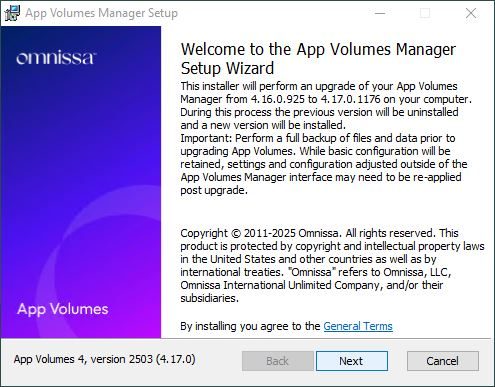Screen dimensions: 495x387
Task: Click the Cancel button
Action: 443,361
